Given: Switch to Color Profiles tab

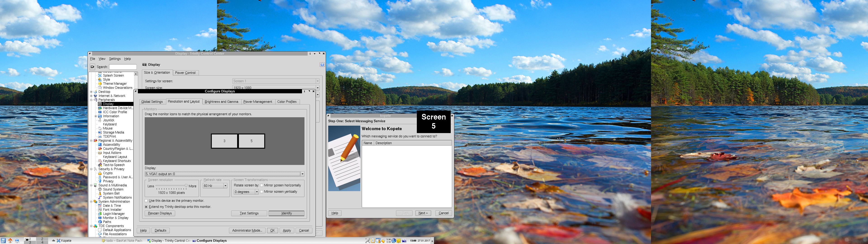Looking at the screenshot, I should 287,102.
